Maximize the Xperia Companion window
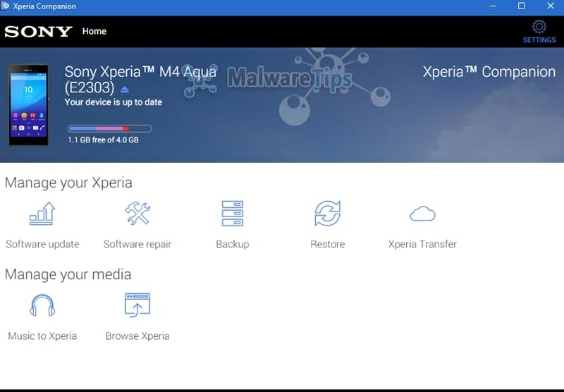The image size is (564, 392). [x=522, y=6]
